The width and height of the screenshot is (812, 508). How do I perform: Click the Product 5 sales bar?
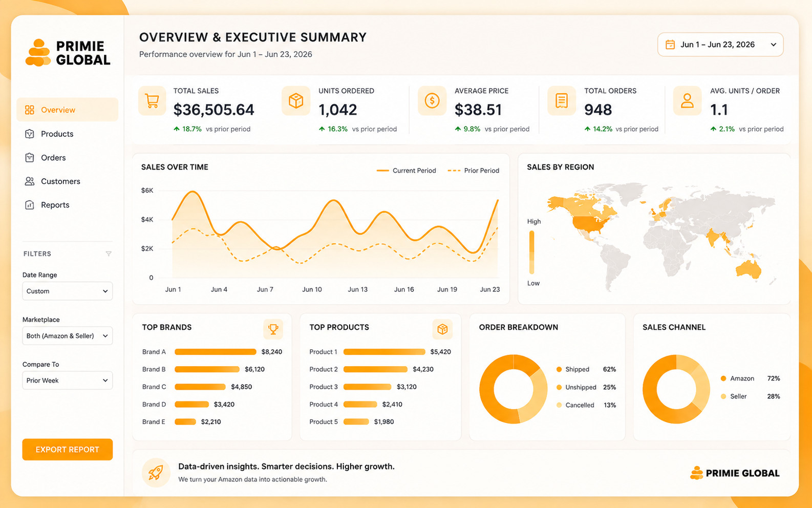click(x=356, y=422)
